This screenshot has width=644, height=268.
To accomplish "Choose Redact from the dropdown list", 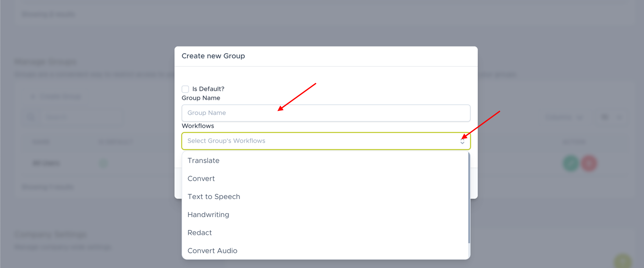I will pyautogui.click(x=200, y=233).
